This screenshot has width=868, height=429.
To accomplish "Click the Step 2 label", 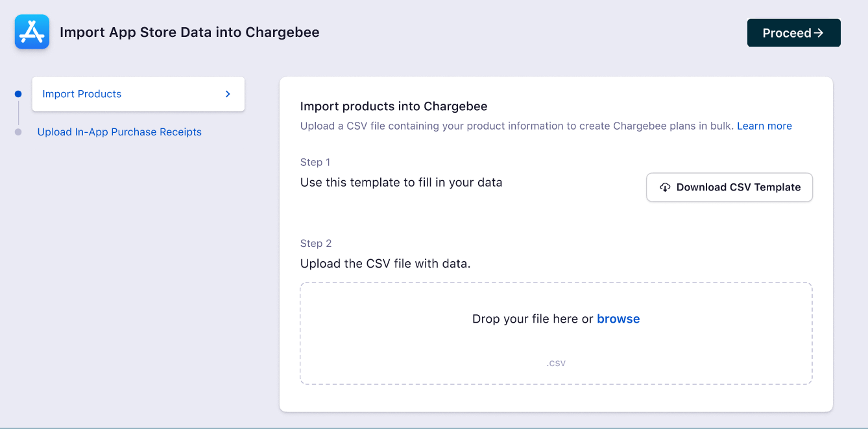I will (316, 244).
